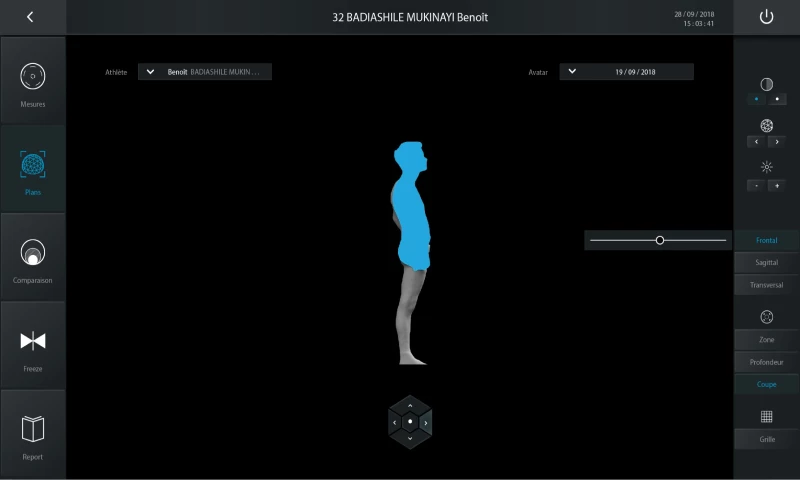Open the Avatar selector showing 19/09/2018
800x480 pixels.
point(627,72)
